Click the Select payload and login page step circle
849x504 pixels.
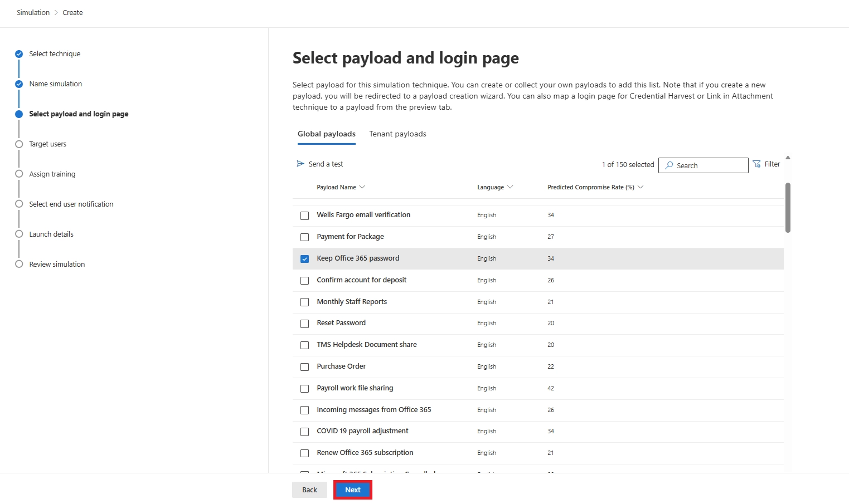[18, 114]
